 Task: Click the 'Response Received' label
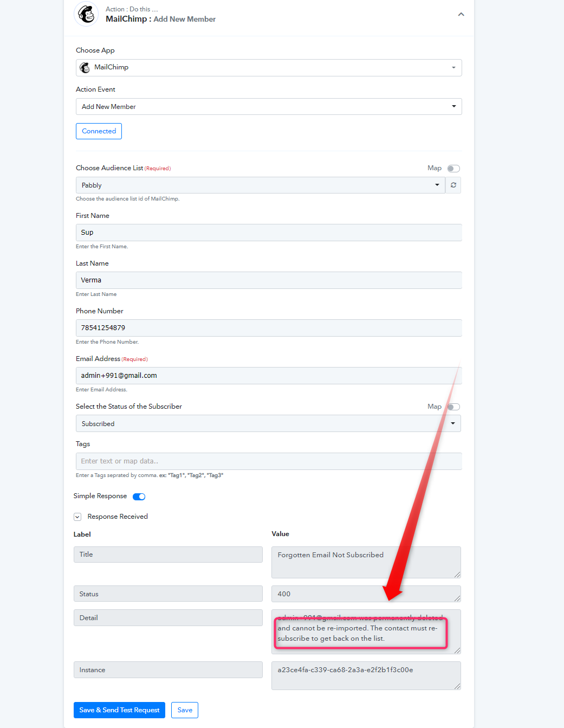tap(118, 517)
